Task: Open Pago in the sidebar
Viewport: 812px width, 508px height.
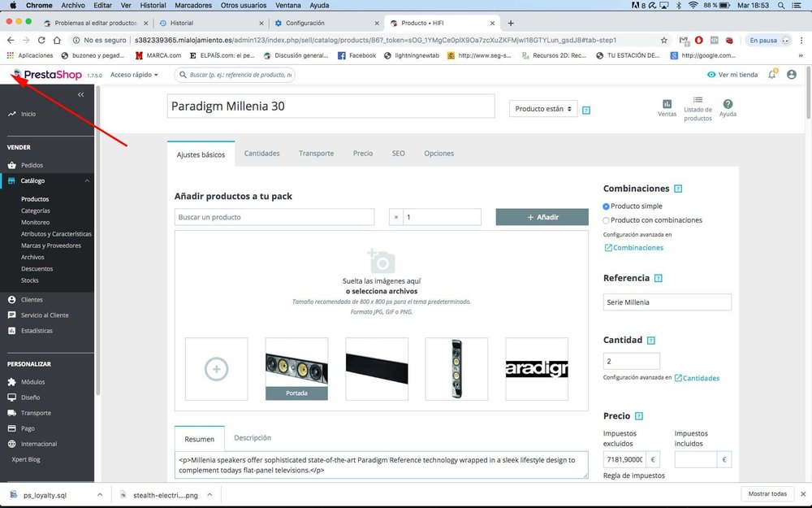Action: pos(28,428)
